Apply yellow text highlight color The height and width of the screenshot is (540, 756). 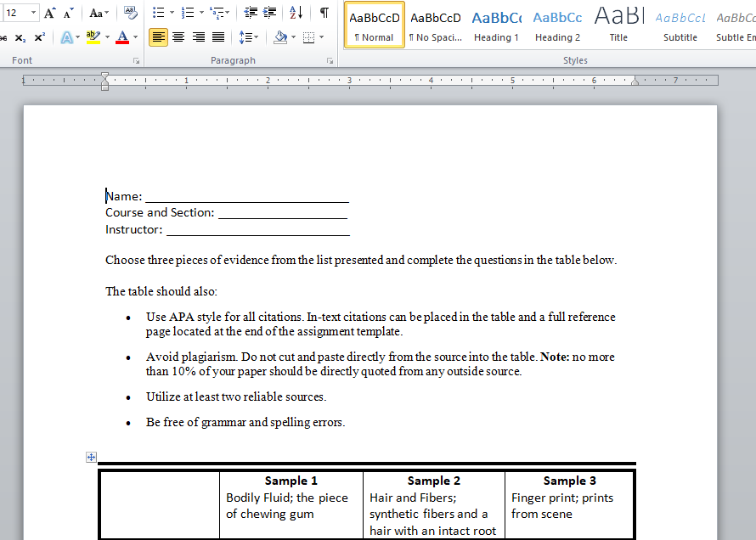(93, 37)
